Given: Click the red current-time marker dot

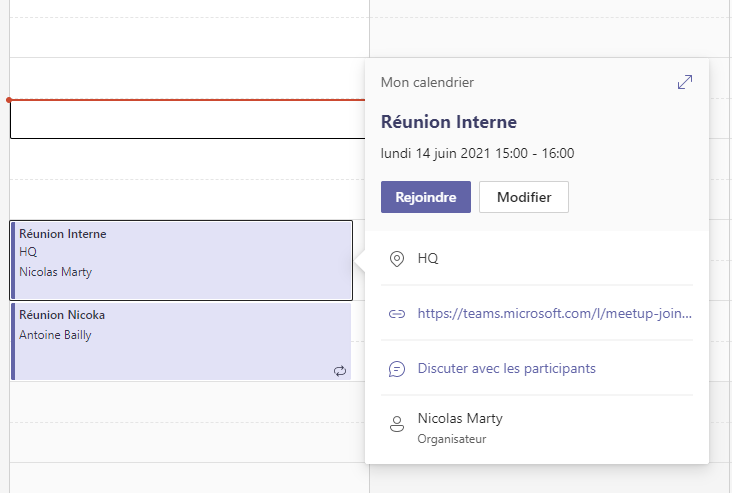Looking at the screenshot, I should (x=9, y=100).
